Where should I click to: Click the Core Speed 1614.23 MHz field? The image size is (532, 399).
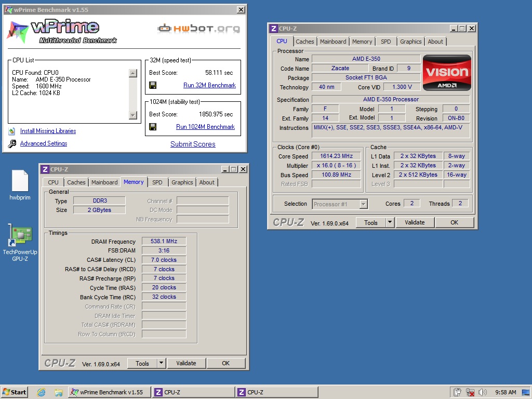(336, 156)
